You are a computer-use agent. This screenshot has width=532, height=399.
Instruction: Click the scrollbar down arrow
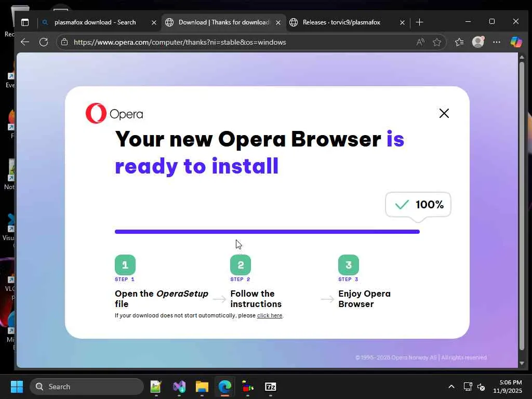pyautogui.click(x=522, y=363)
